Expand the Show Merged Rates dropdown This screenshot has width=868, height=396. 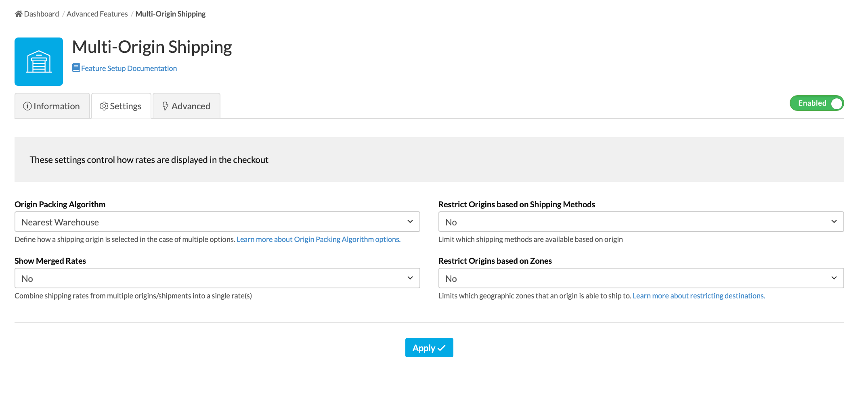pyautogui.click(x=217, y=278)
